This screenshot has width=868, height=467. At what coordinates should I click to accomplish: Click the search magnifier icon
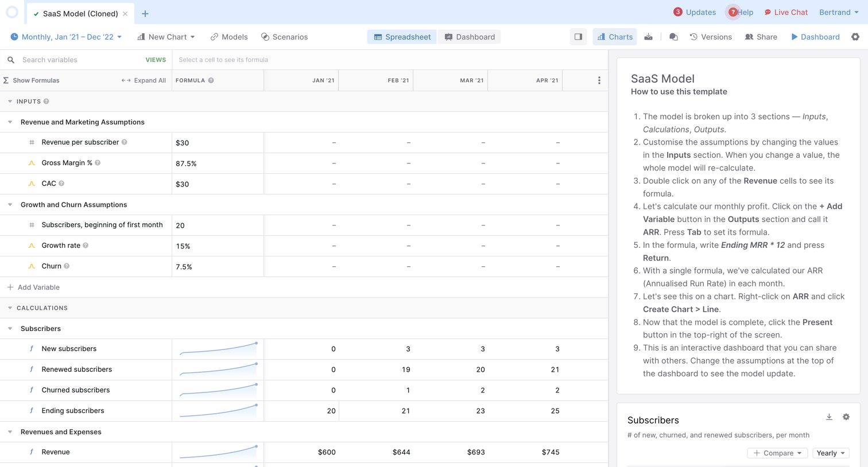click(x=11, y=60)
